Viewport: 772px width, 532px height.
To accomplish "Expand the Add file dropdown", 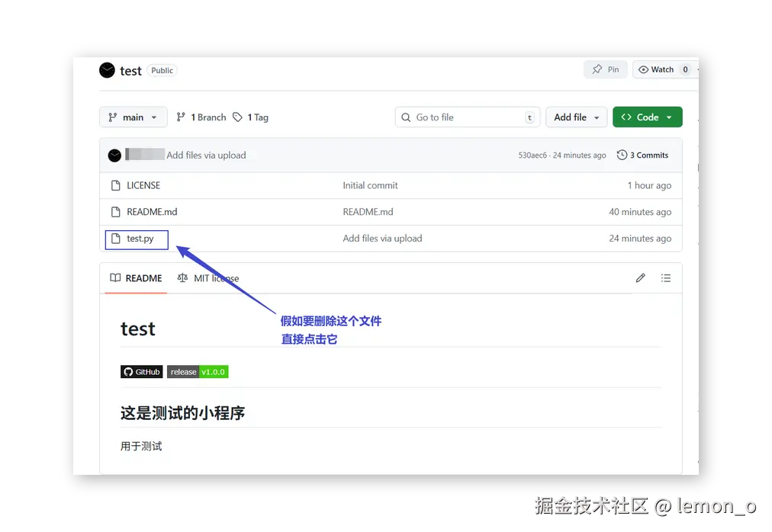I will [x=576, y=117].
